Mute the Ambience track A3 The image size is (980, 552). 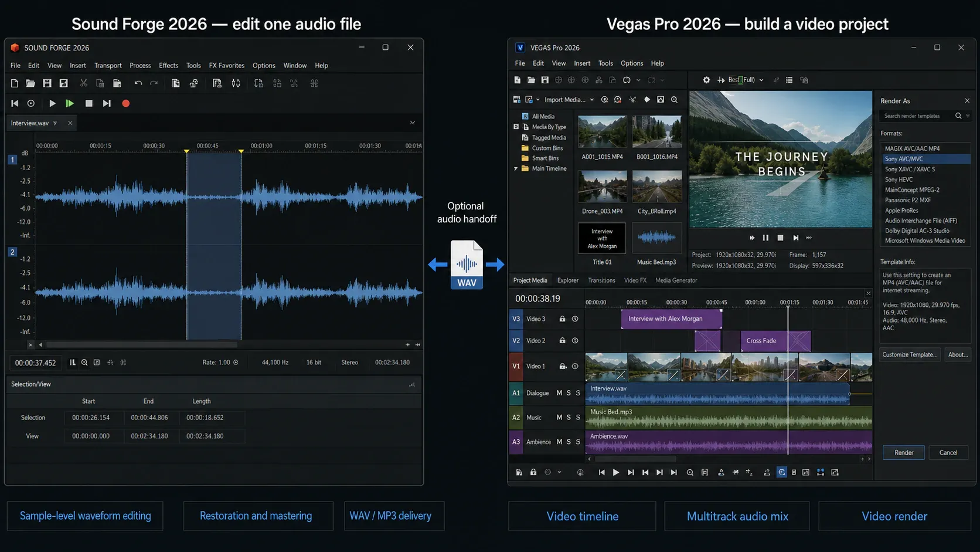pyautogui.click(x=559, y=442)
